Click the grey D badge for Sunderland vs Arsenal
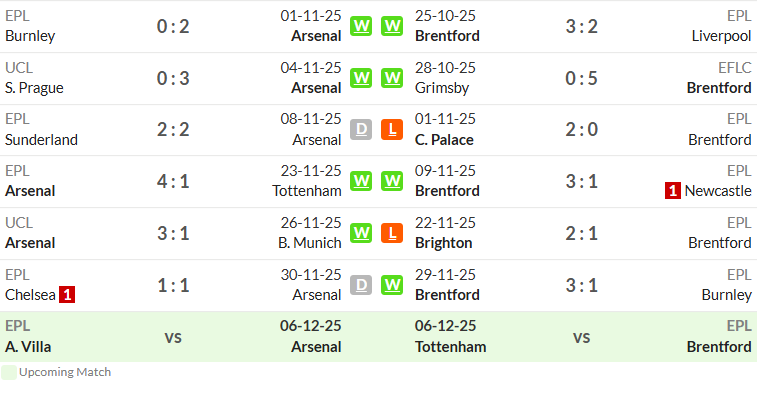This screenshot has height=395, width=757. (361, 129)
